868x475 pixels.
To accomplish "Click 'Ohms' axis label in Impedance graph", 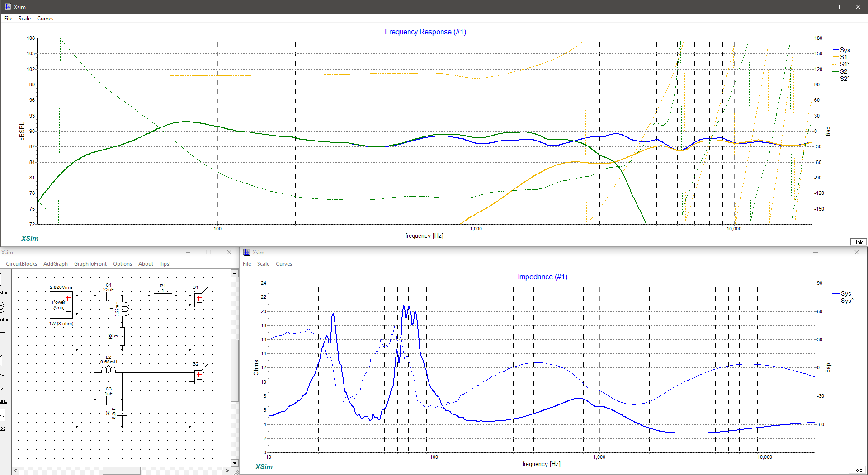I will point(256,368).
